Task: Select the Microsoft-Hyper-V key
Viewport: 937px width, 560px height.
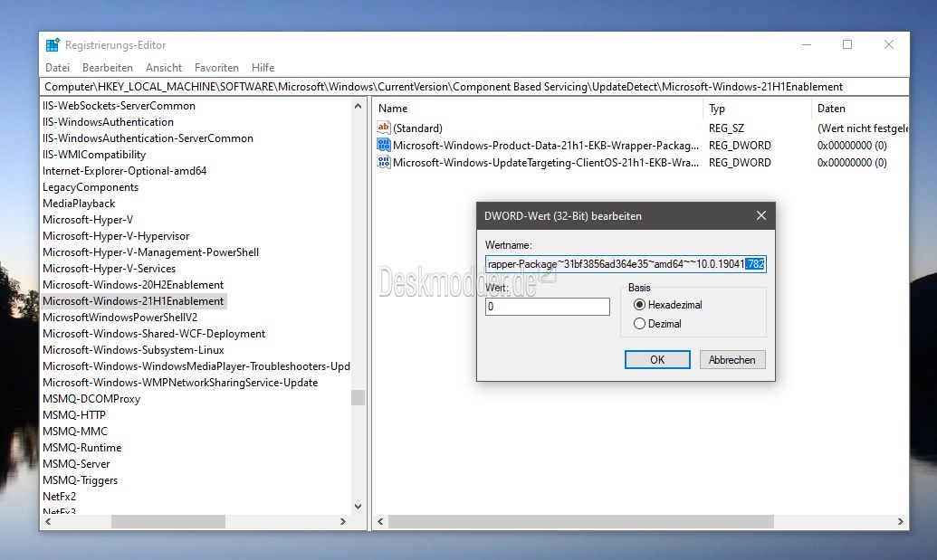Action: (x=88, y=220)
